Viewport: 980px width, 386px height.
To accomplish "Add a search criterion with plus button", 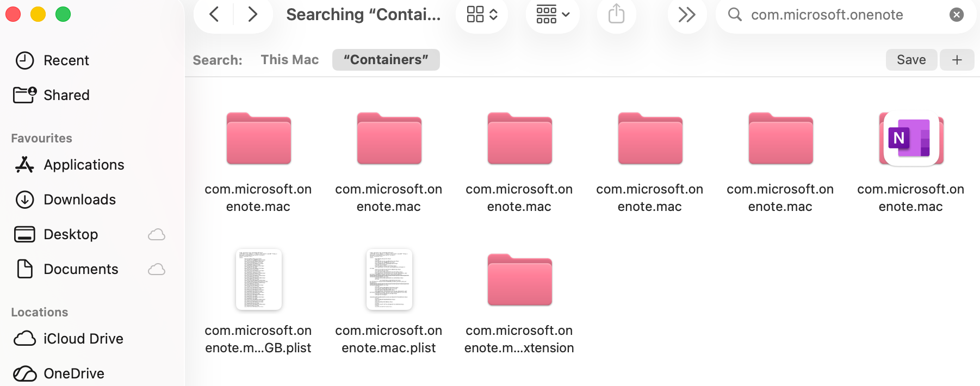I will (x=957, y=60).
